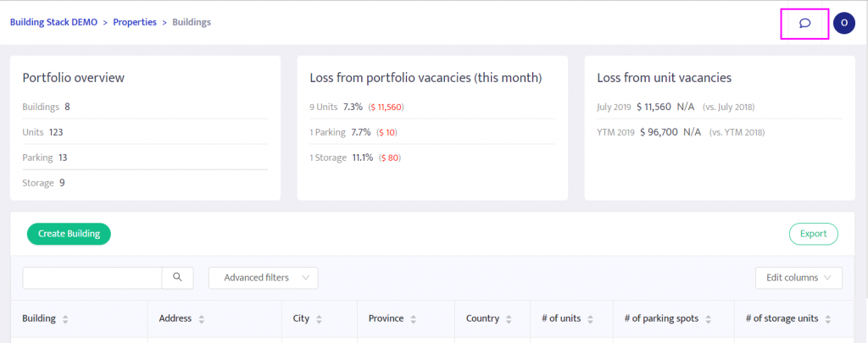Focus the building search input field
868x343 pixels.
pos(92,278)
